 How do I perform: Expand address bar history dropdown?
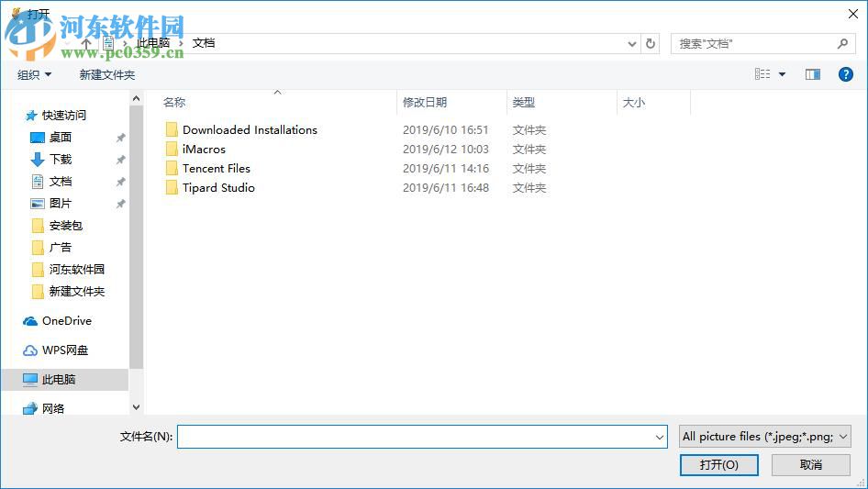coord(632,44)
